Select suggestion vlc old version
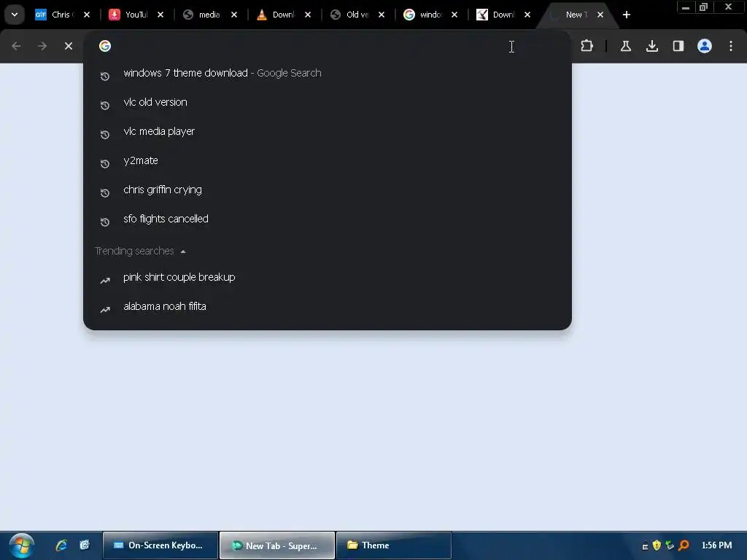The image size is (747, 560). [x=328, y=102]
